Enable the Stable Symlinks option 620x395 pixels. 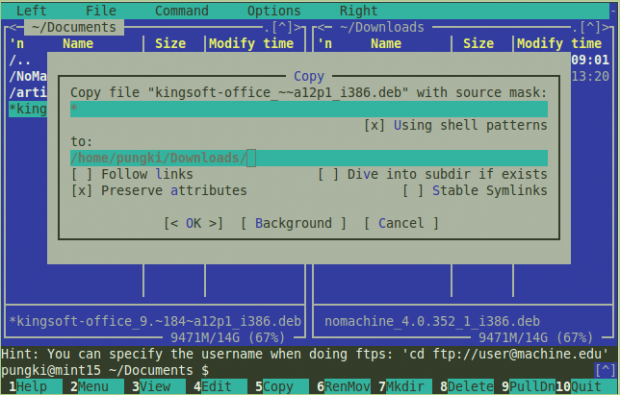(x=475, y=191)
